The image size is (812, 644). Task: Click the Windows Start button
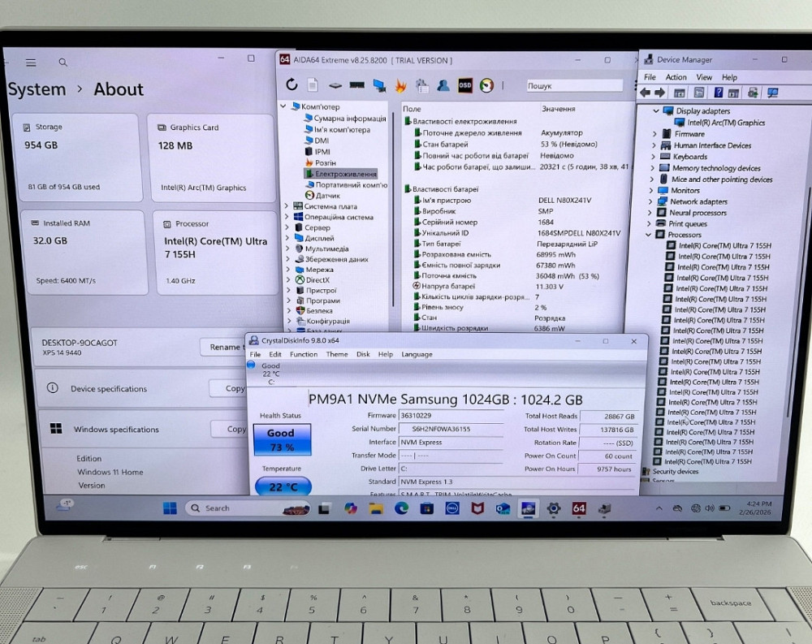tap(170, 508)
